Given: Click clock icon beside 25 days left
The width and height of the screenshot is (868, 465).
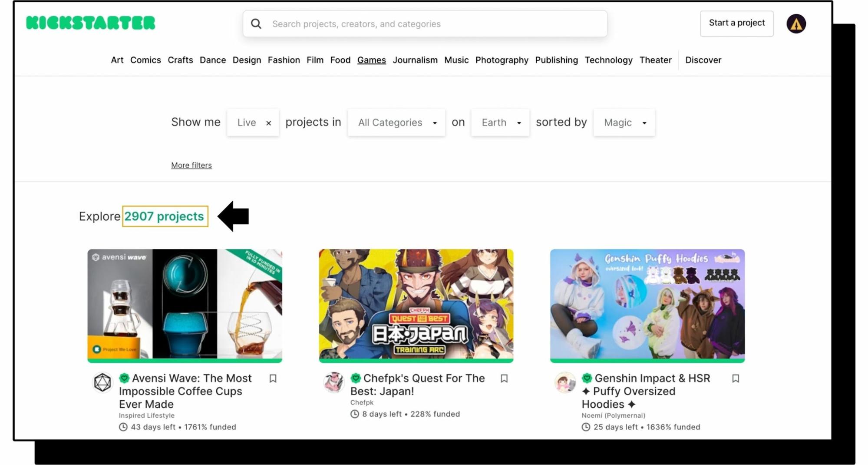Looking at the screenshot, I should [586, 427].
